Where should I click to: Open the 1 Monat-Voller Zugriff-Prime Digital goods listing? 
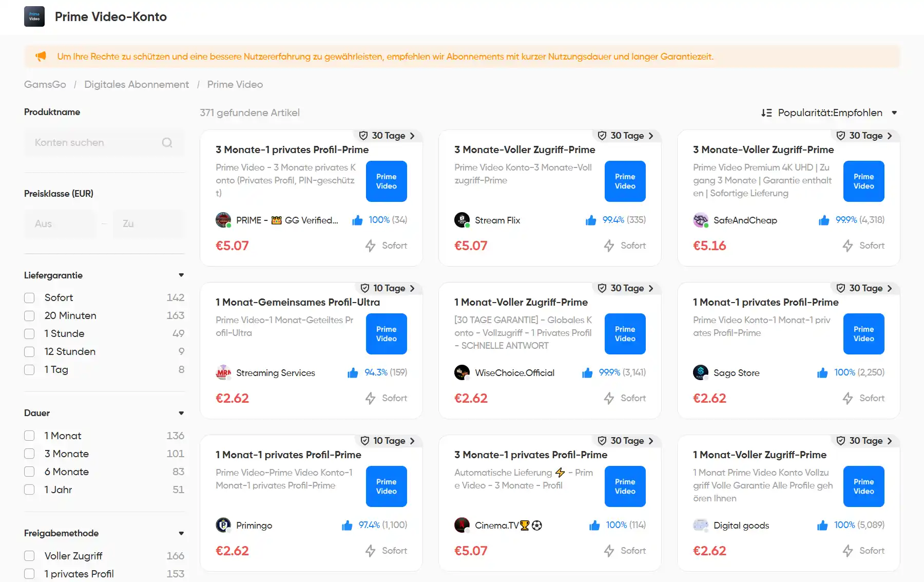760,455
